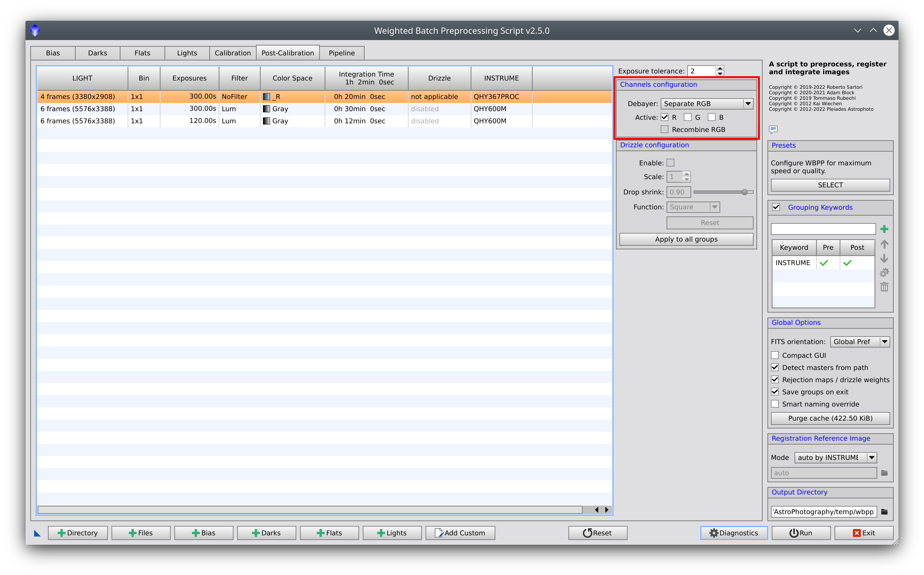Screen dimensions: 924x575
Task: Click the PixInsight logo icon in title bar
Action: 35,30
